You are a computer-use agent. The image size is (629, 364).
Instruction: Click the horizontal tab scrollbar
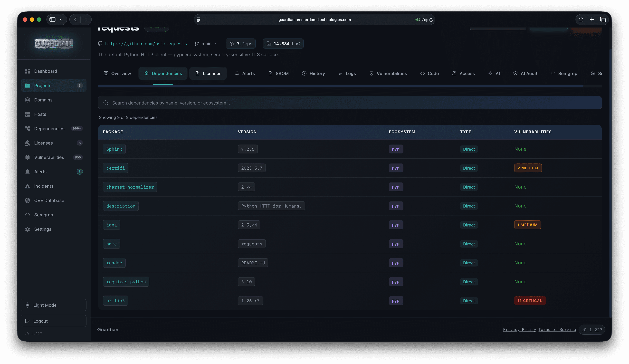pos(340,86)
